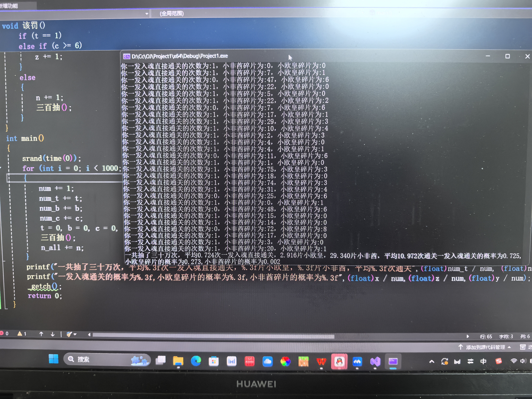Open WPS Office from the taskbar
The image size is (532, 399).
[x=321, y=361]
